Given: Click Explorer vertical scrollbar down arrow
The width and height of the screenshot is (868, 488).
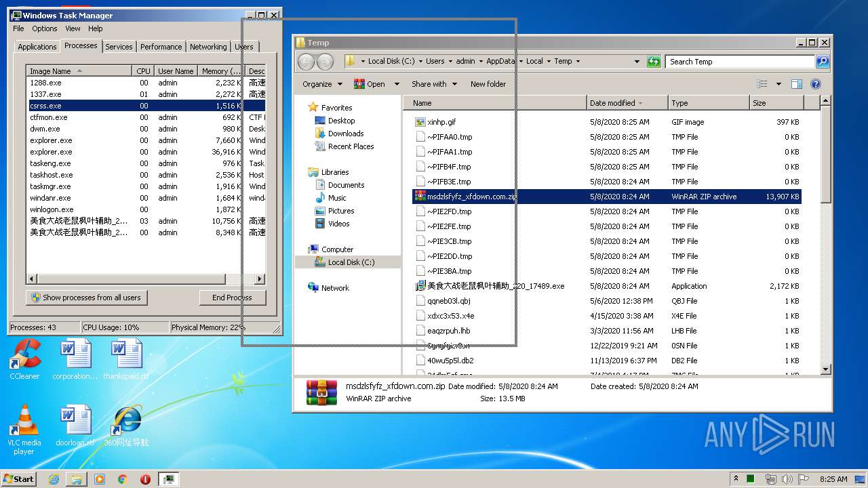Looking at the screenshot, I should [x=825, y=369].
